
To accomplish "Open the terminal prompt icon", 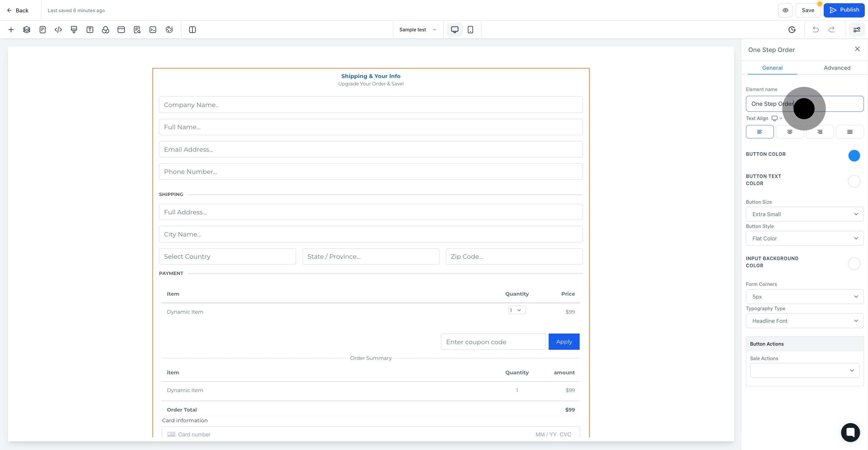I will (153, 30).
